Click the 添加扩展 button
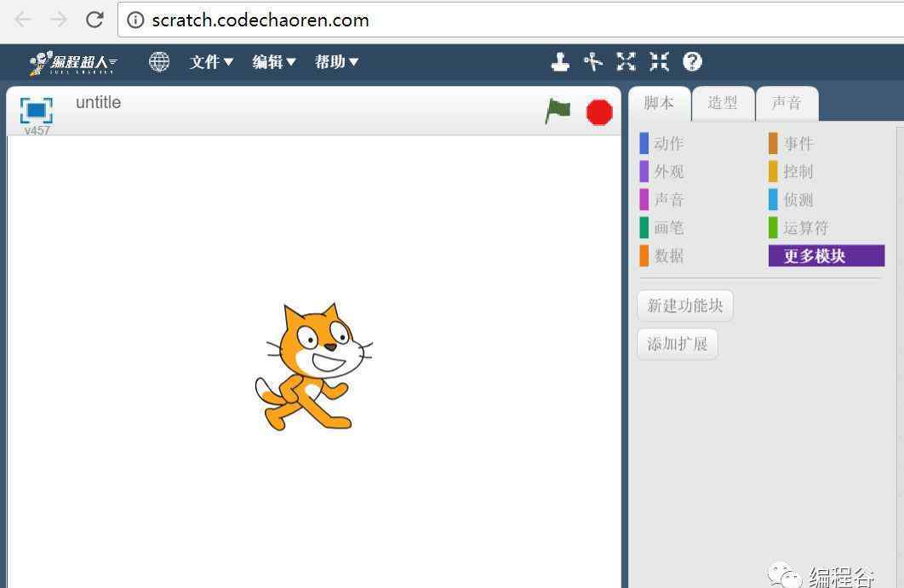The image size is (904, 588). [678, 344]
